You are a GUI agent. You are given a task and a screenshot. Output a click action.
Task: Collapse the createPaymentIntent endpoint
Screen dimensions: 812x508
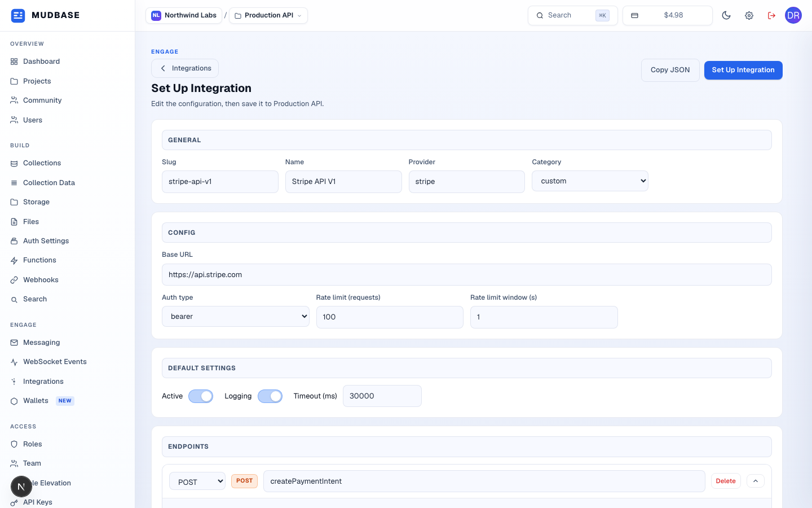[x=756, y=481]
